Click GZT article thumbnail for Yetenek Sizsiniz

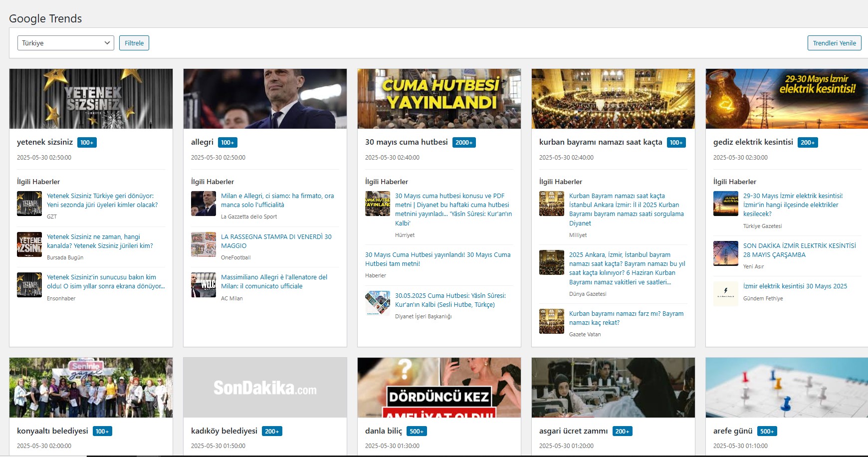point(29,204)
